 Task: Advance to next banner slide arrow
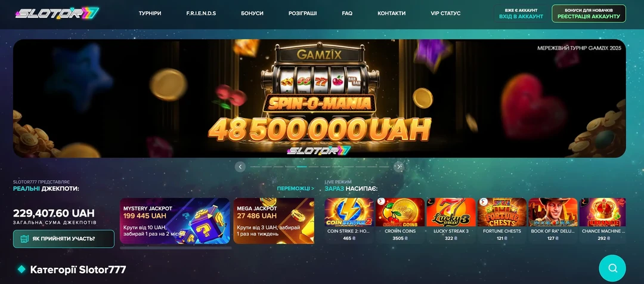pyautogui.click(x=398, y=166)
